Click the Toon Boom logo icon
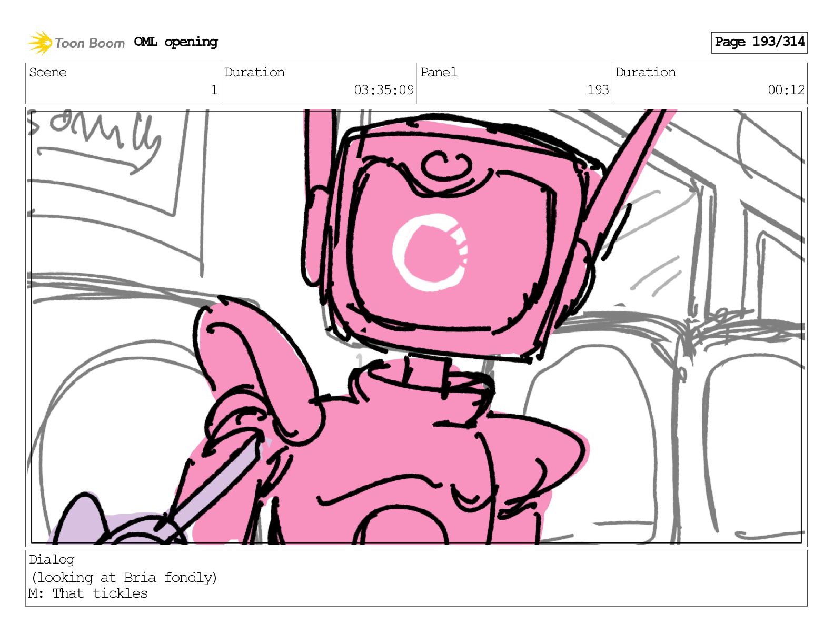 pyautogui.click(x=40, y=43)
